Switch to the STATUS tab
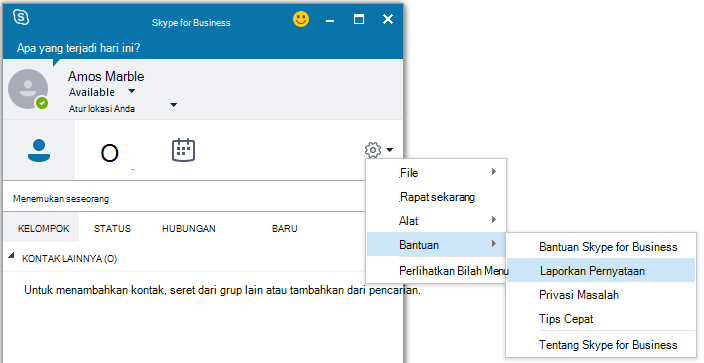The height and width of the screenshot is (363, 704). [x=112, y=228]
